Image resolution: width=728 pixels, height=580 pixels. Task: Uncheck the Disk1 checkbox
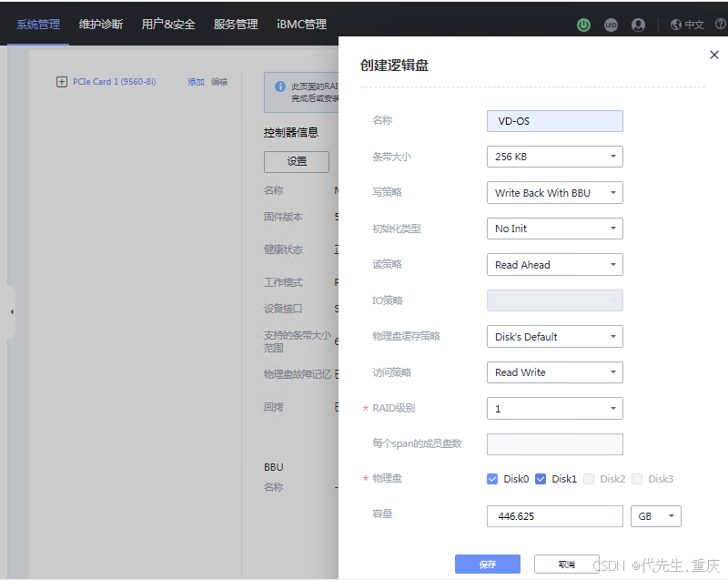[541, 479]
